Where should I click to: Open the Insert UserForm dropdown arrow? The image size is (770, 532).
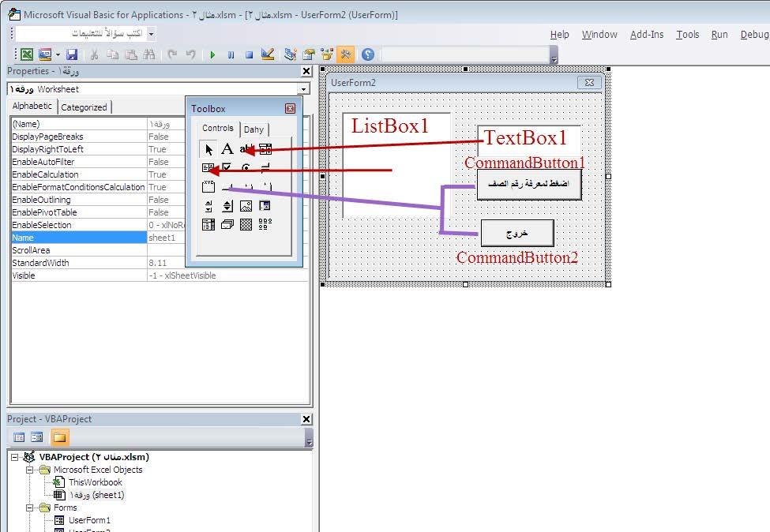58,54
